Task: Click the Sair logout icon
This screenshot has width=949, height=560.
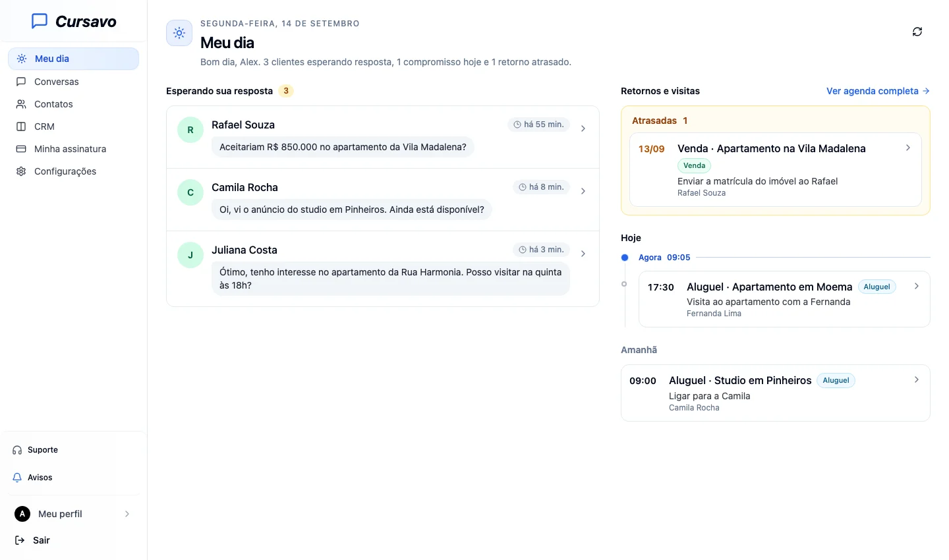Action: [x=20, y=540]
